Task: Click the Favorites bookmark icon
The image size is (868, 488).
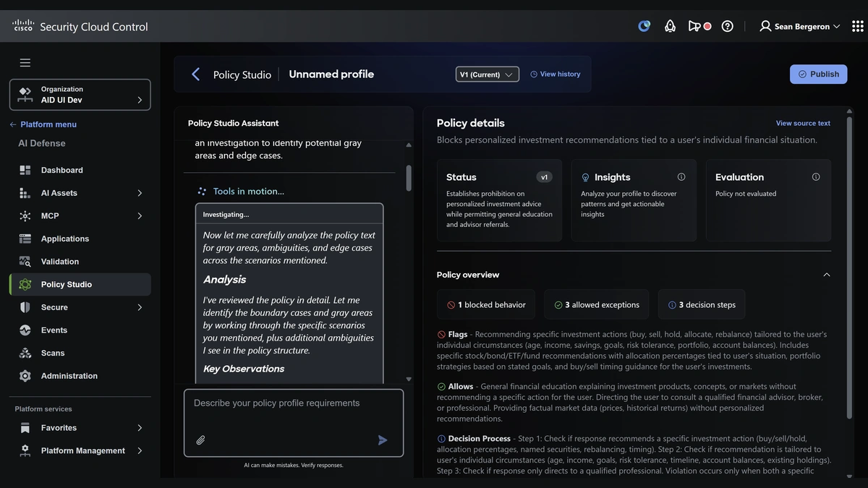Action: tap(25, 428)
